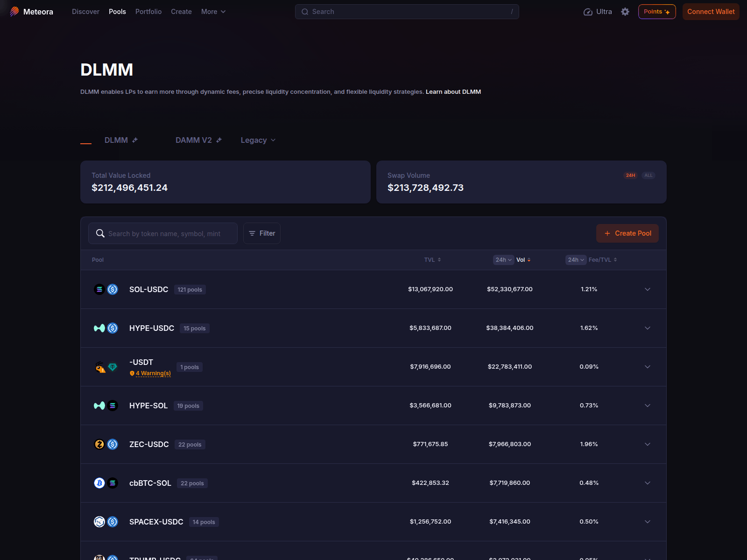The image size is (747, 560).
Task: Click the 121 pools badge
Action: (190, 290)
